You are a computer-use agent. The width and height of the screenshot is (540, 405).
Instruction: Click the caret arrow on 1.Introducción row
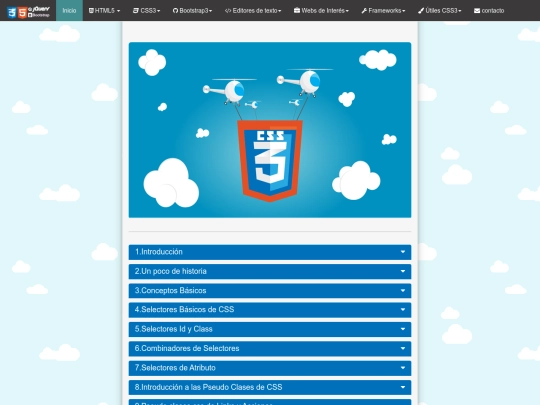403,252
